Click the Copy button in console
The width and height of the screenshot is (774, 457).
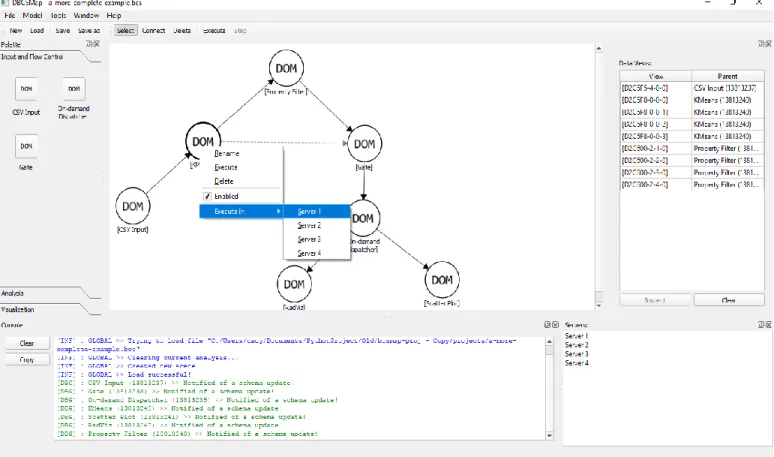tap(27, 360)
